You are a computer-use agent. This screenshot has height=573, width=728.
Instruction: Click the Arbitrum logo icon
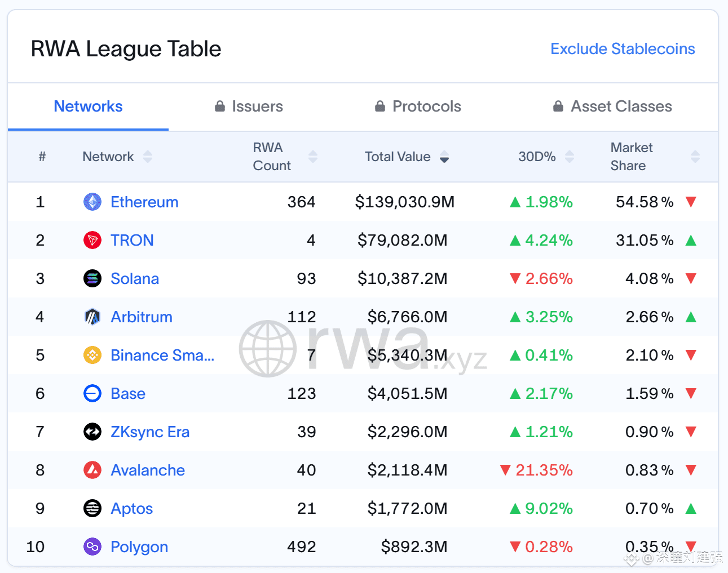pyautogui.click(x=92, y=317)
